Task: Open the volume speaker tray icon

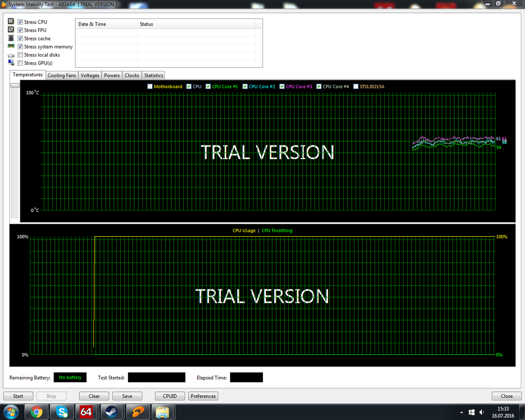Action: [482, 412]
